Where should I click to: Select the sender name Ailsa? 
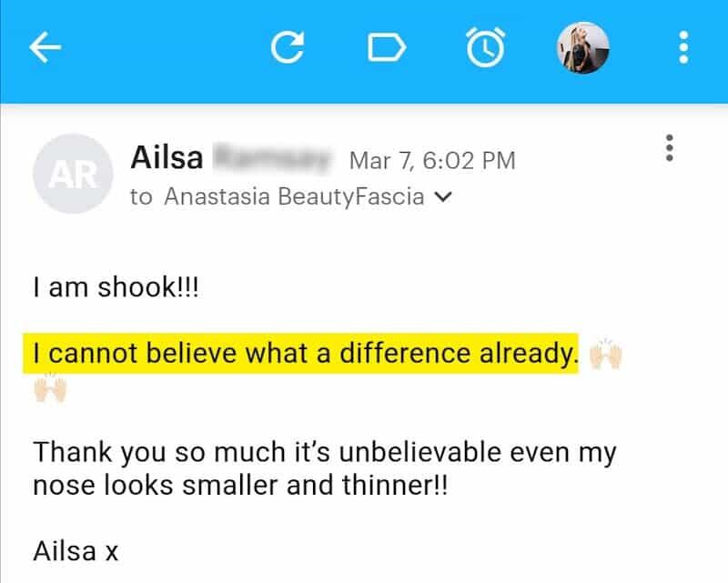[169, 157]
